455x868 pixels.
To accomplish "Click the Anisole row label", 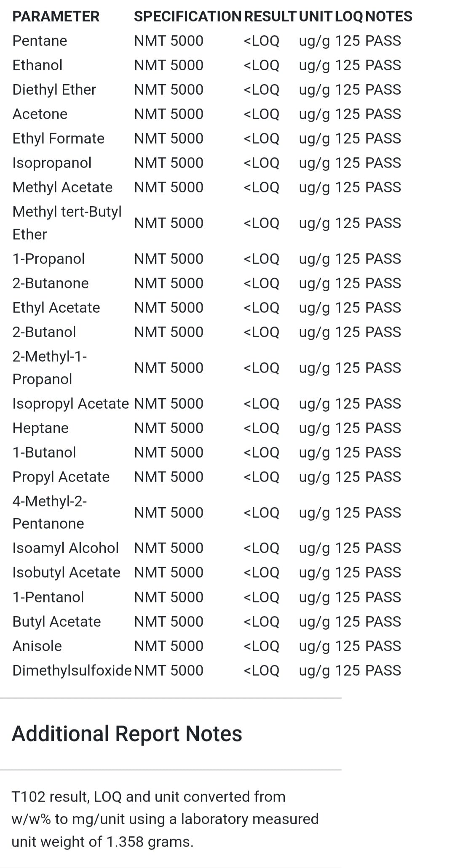I will (37, 646).
